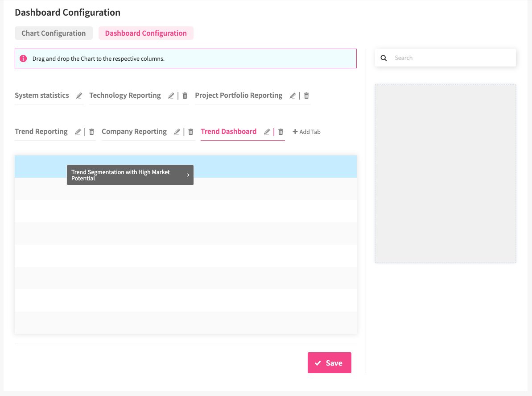Click the Add Tab link
This screenshot has height=396, width=532.
click(x=307, y=132)
